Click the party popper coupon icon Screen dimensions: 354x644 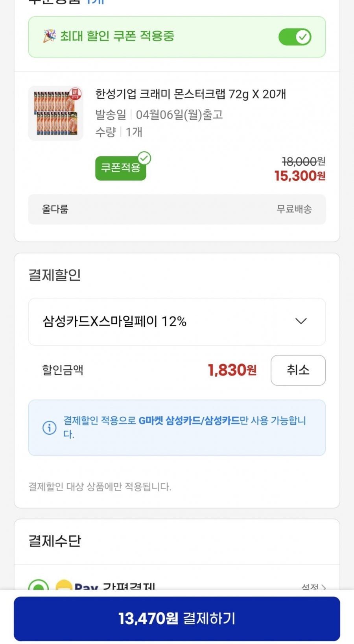coord(49,36)
